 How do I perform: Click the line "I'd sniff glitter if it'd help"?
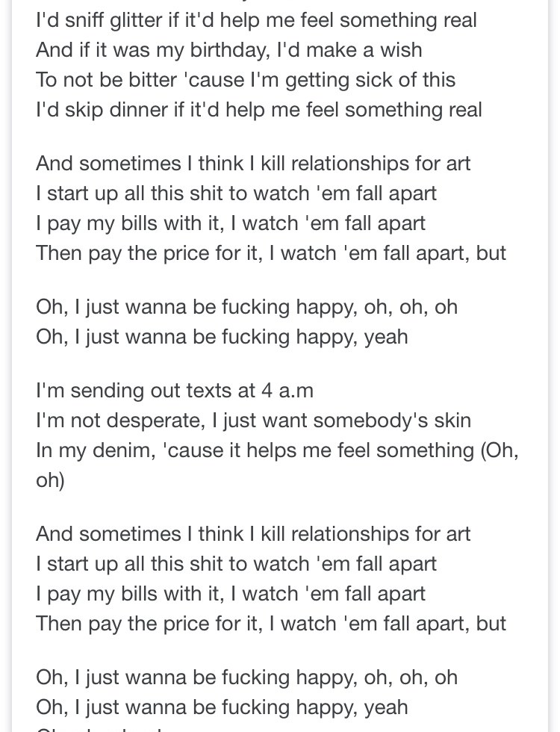coord(256,20)
